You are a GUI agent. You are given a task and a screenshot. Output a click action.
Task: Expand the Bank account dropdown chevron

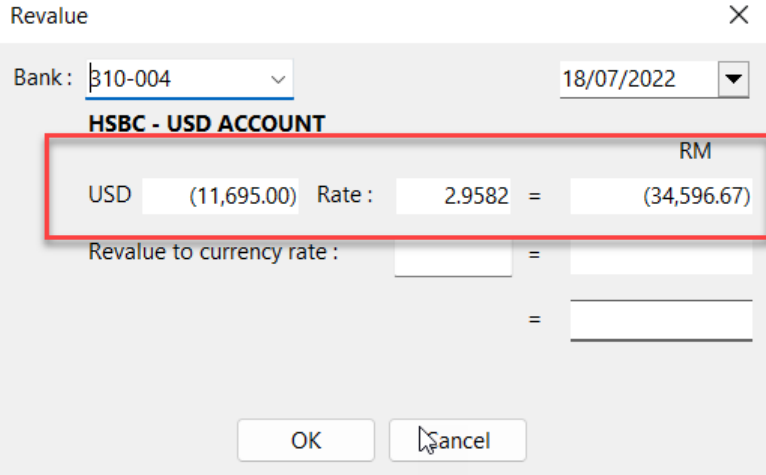click(x=277, y=78)
